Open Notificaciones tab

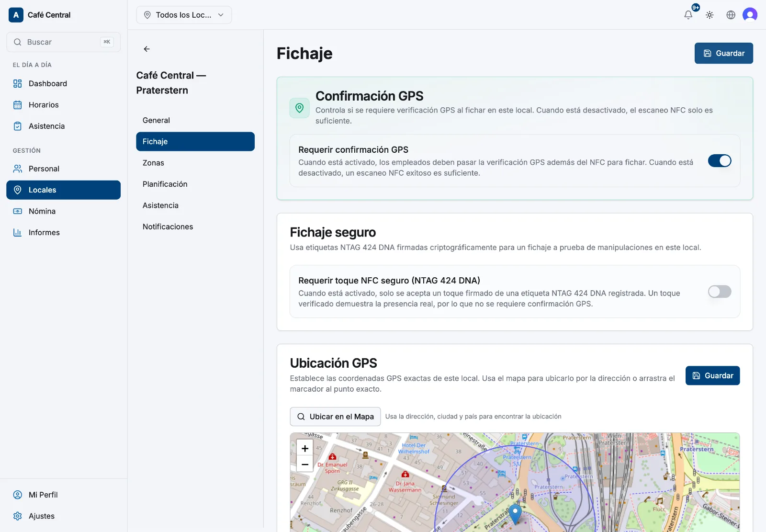tap(195, 226)
